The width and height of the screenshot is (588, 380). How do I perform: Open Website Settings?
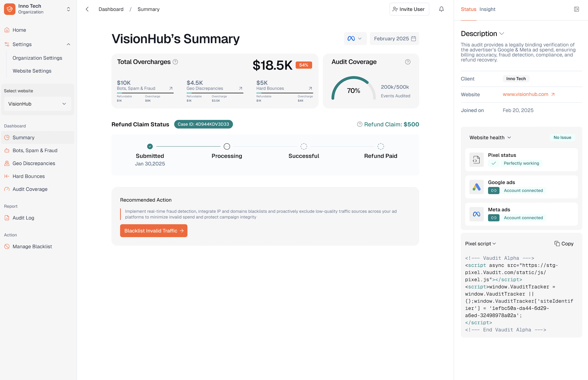pyautogui.click(x=32, y=71)
